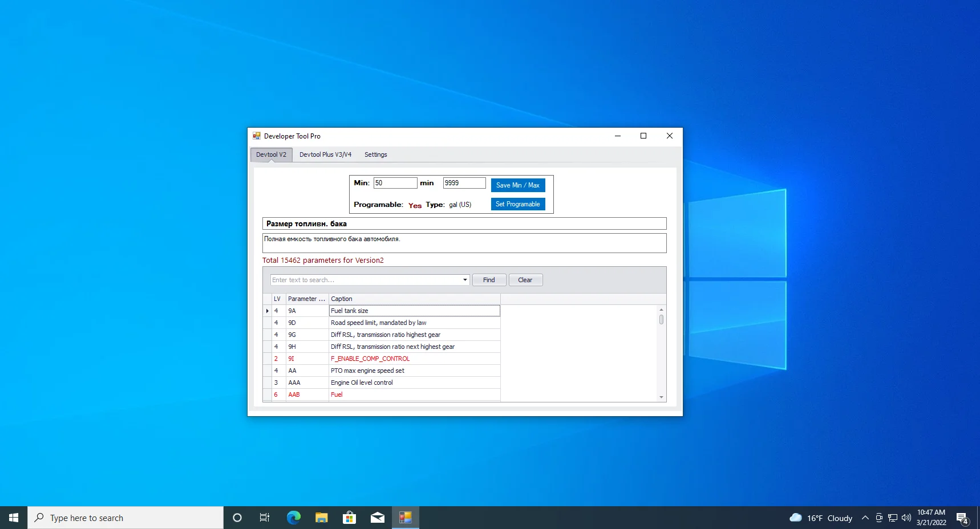
Task: Click the parameter list scrollbar thumb
Action: 661,319
